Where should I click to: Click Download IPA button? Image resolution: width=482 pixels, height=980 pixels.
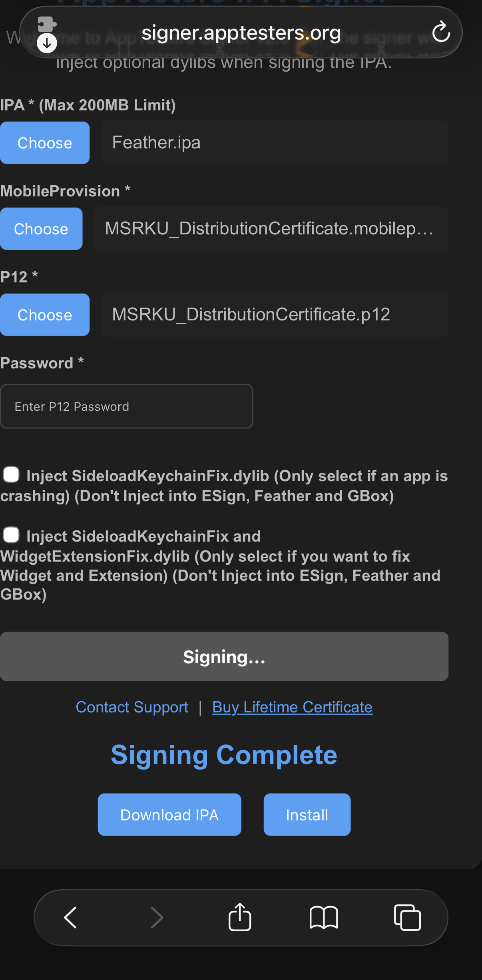click(169, 814)
